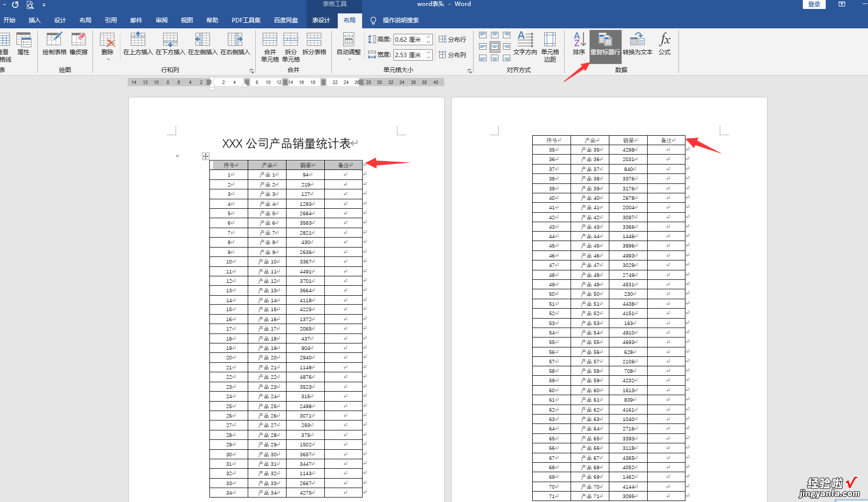Image resolution: width=868 pixels, height=502 pixels.
Task: Click the print preview icon in quick access toolbar
Action: tap(30, 4)
